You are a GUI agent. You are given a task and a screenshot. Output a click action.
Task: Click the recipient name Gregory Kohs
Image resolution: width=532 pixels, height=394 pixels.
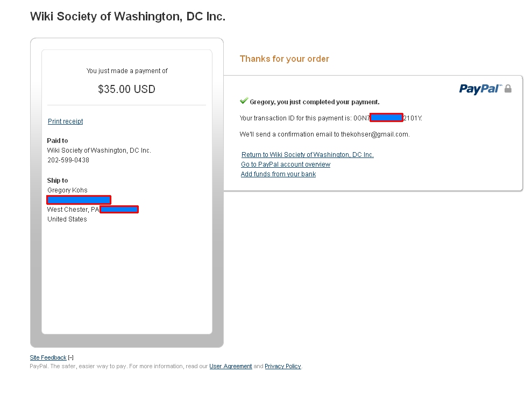[x=67, y=190]
